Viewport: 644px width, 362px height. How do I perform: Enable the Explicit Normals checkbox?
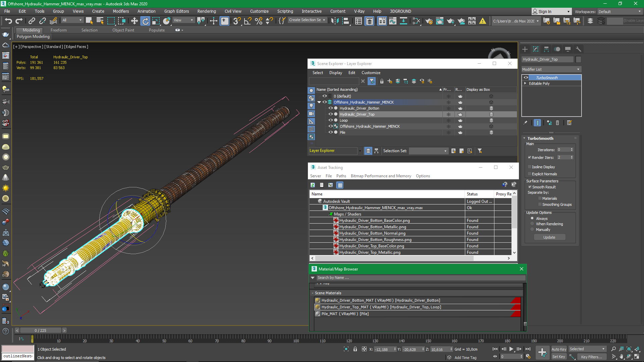530,174
